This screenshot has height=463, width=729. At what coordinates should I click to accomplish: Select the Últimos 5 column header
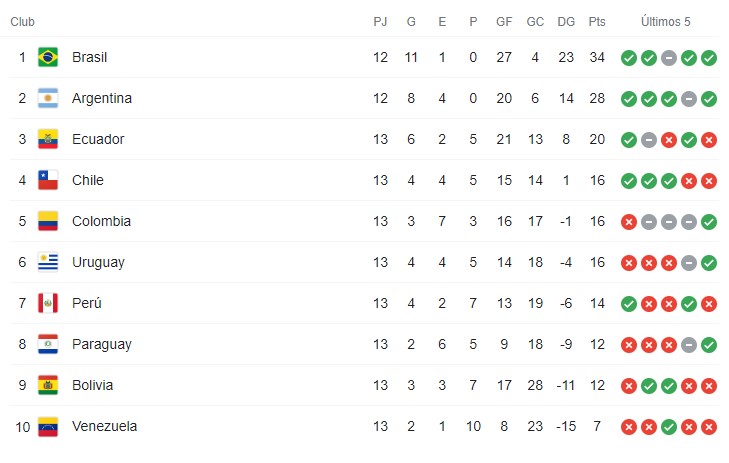pyautogui.click(x=665, y=21)
